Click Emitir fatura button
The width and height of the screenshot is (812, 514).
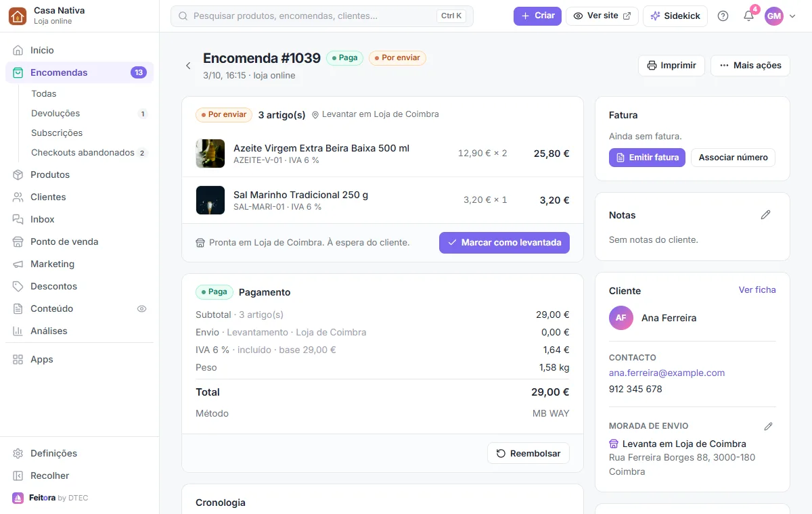647,158
